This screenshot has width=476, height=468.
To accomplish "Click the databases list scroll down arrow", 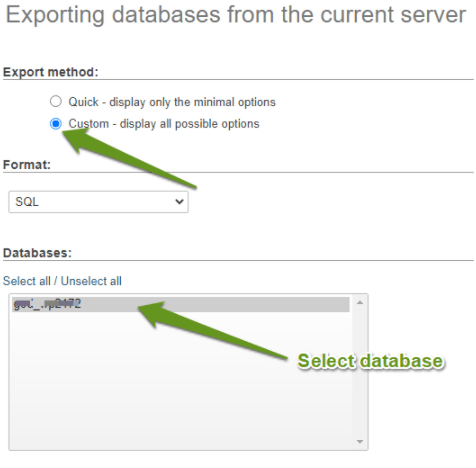I will coord(360,442).
